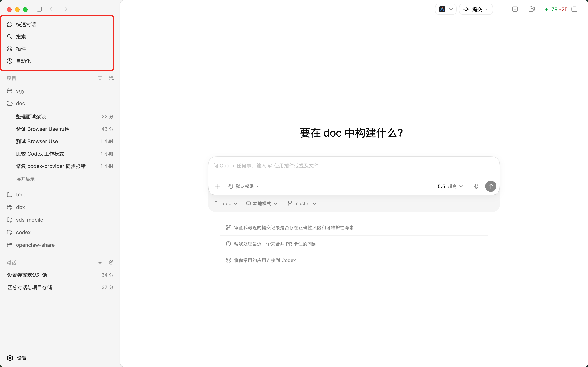The height and width of the screenshot is (367, 588).
Task: Open the 提交 commit menu at top
Action: click(476, 9)
